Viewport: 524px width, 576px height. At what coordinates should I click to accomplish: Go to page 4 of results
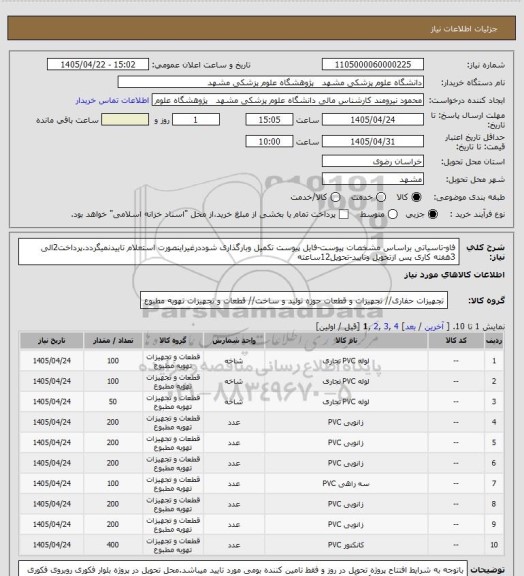point(396,326)
